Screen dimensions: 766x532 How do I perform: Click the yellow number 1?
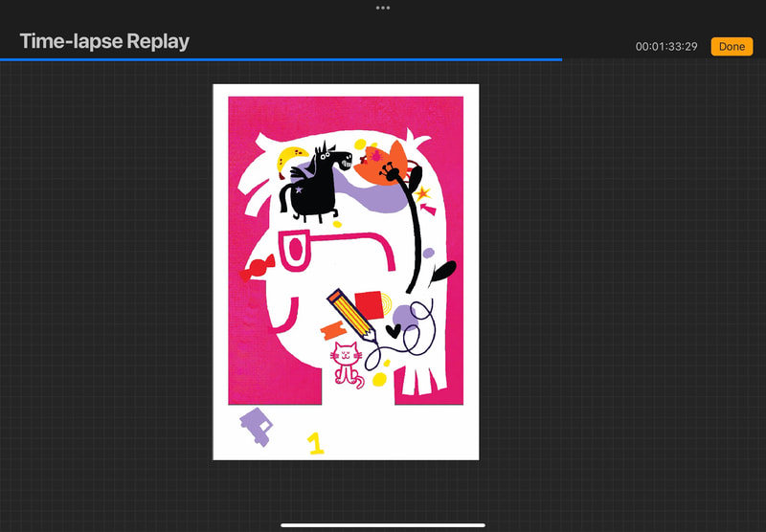pyautogui.click(x=315, y=442)
